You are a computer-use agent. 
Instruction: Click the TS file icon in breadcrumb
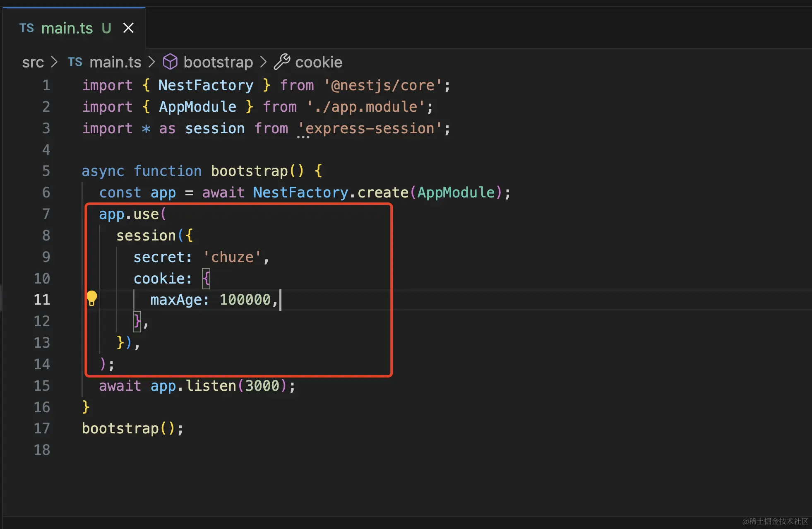point(75,62)
